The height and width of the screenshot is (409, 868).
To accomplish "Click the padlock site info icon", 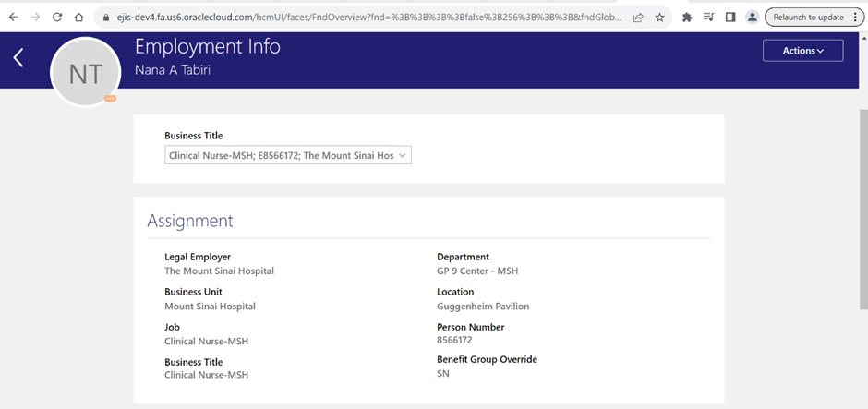I will [107, 18].
